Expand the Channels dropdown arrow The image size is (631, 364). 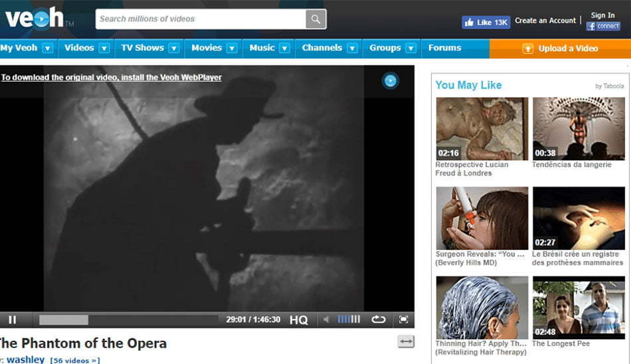352,48
